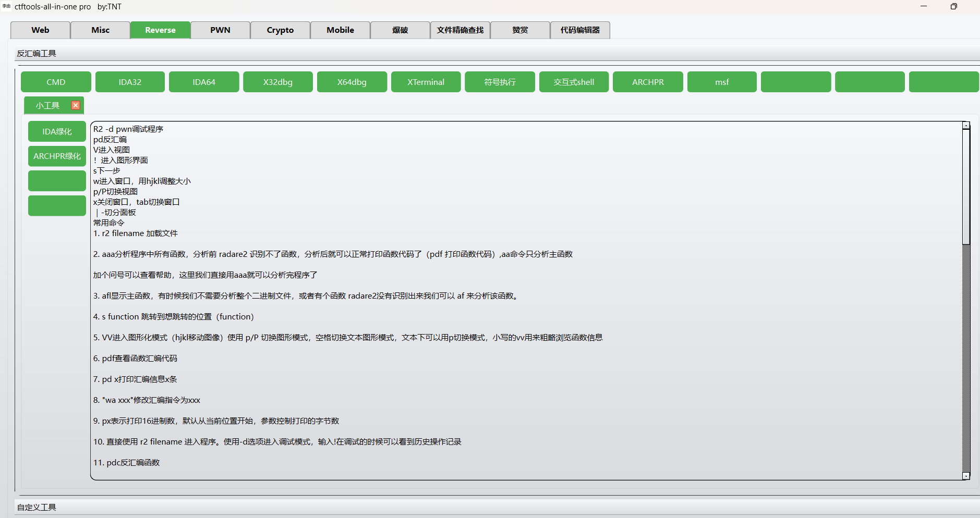Screen dimensions: 980x518
Task: Open the Crypto tab
Action: click(x=280, y=30)
